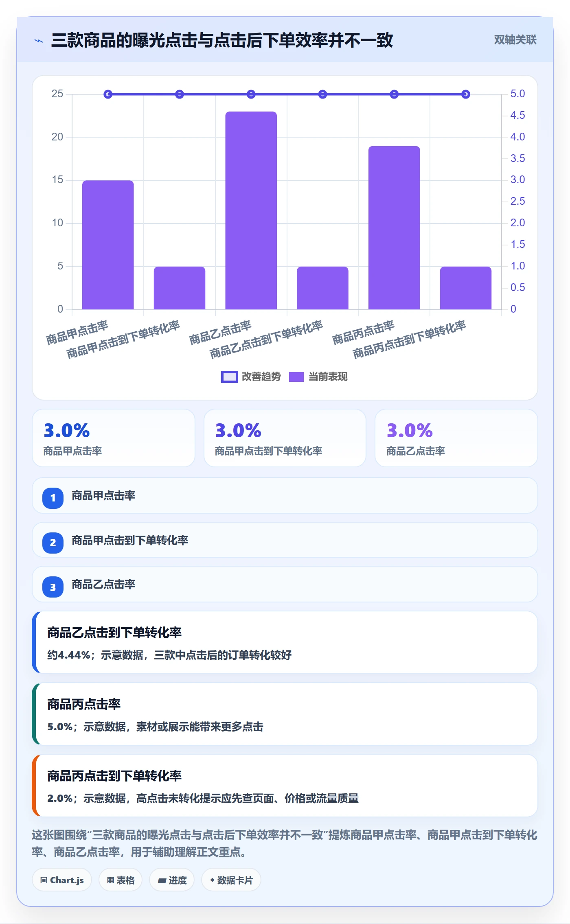Click the 双轴关联 label in header
The height and width of the screenshot is (924, 570).
tap(515, 39)
